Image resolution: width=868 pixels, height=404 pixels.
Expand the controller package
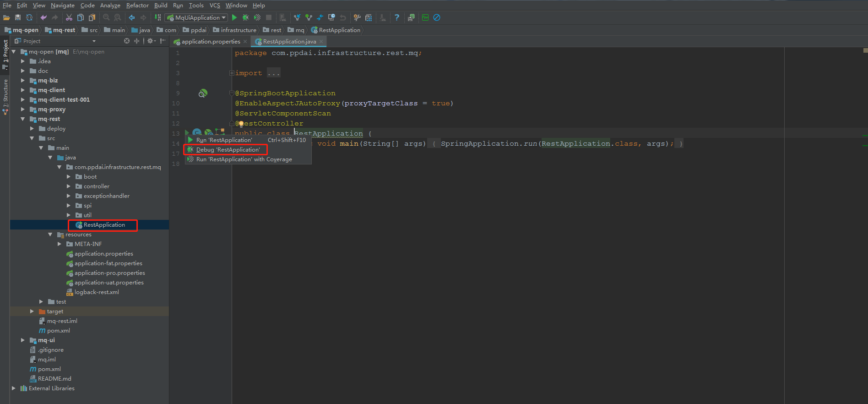click(x=69, y=186)
